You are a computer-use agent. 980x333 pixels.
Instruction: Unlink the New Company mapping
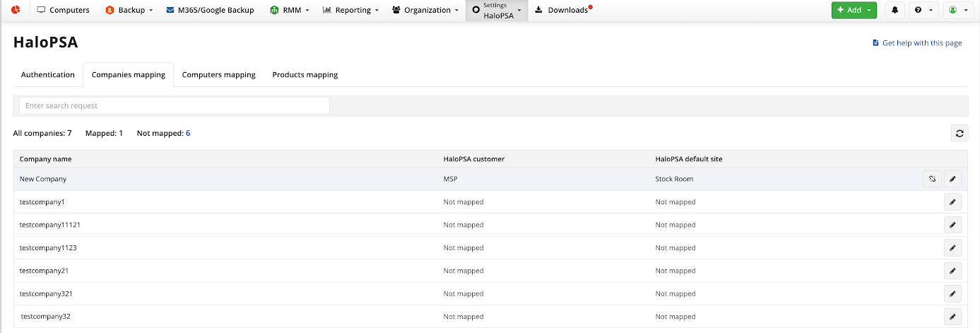932,179
